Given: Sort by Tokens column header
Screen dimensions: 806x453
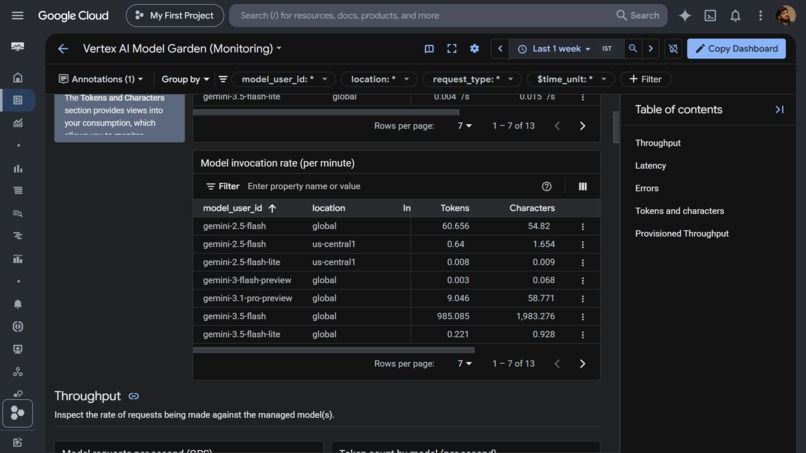Looking at the screenshot, I should tap(454, 208).
